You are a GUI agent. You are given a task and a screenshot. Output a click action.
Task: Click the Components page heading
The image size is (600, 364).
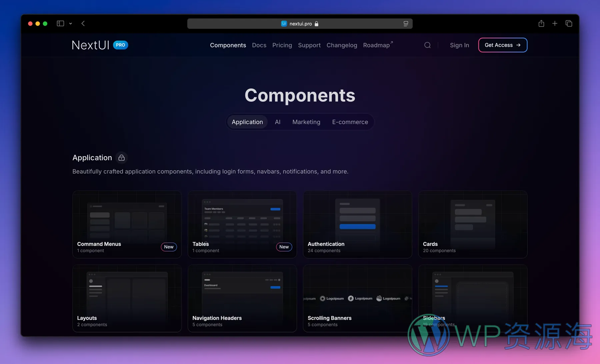[x=300, y=95]
